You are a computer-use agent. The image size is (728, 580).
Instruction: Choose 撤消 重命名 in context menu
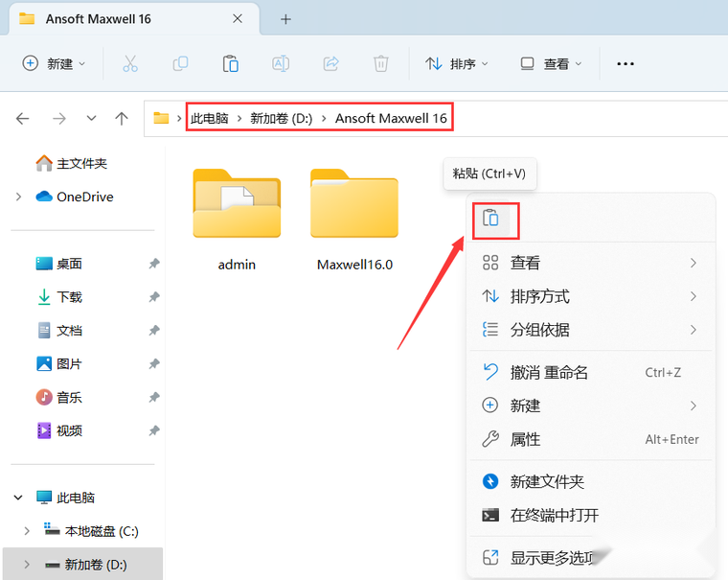(x=591, y=372)
